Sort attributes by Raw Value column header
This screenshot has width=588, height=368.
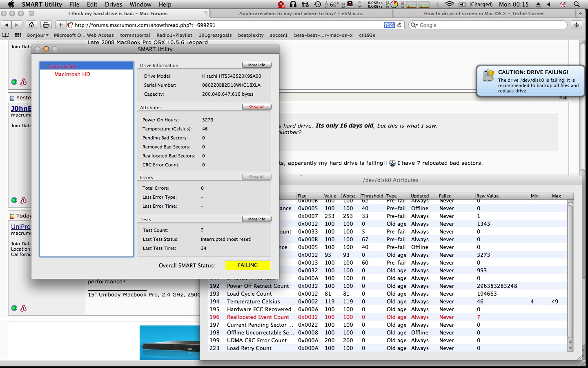tap(502, 196)
